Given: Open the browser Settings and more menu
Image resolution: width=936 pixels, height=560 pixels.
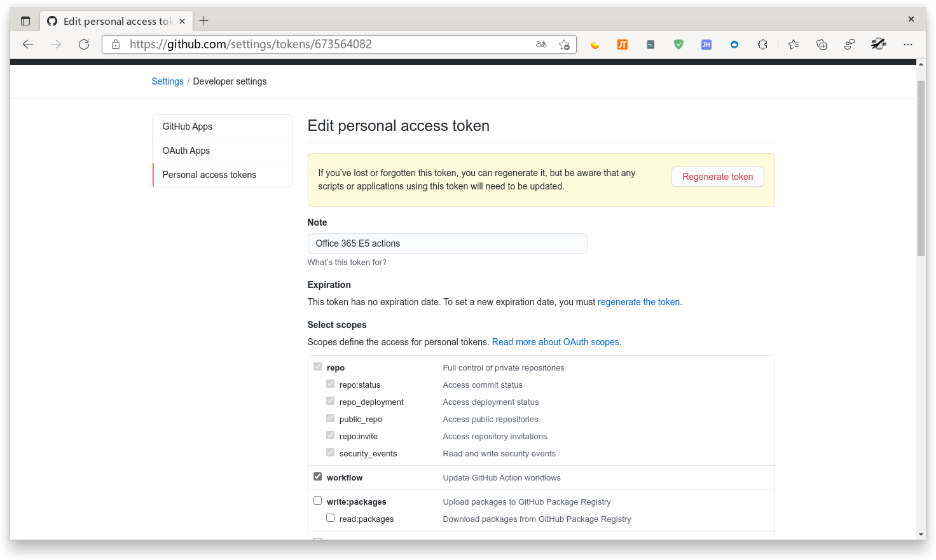Looking at the screenshot, I should 907,44.
